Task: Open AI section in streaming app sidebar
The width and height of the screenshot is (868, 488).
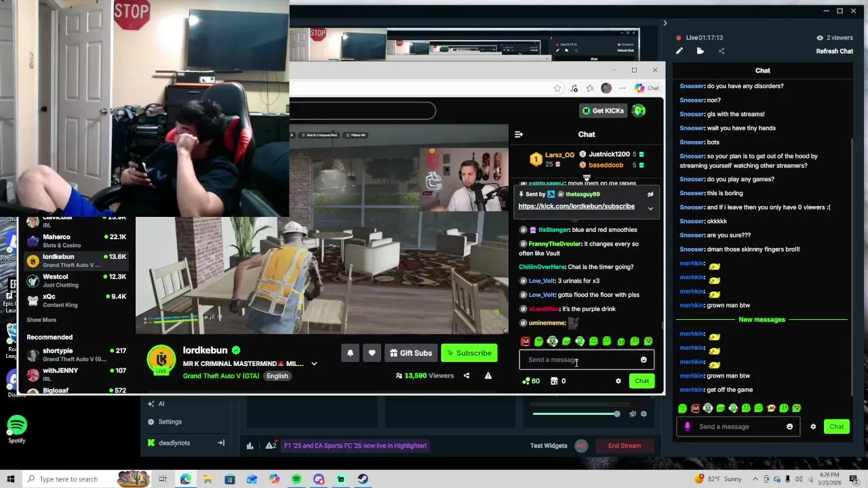Action: coord(156,404)
